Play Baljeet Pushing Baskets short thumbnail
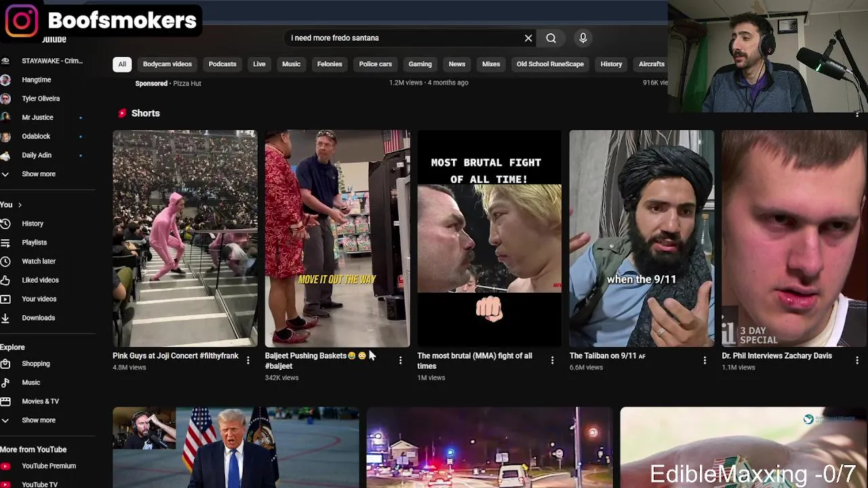Viewport: 868px width, 488px height. pyautogui.click(x=338, y=239)
